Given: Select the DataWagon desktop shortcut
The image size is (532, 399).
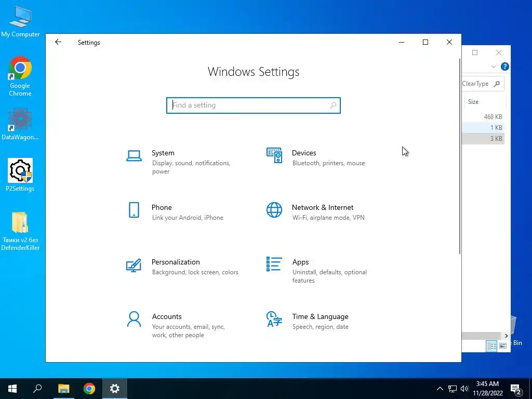Looking at the screenshot, I should coord(20,124).
